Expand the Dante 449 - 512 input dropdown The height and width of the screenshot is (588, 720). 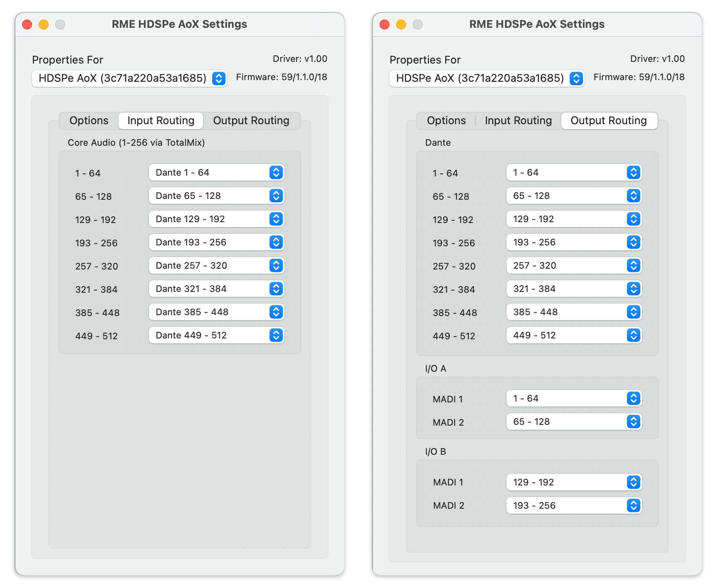pyautogui.click(x=216, y=336)
